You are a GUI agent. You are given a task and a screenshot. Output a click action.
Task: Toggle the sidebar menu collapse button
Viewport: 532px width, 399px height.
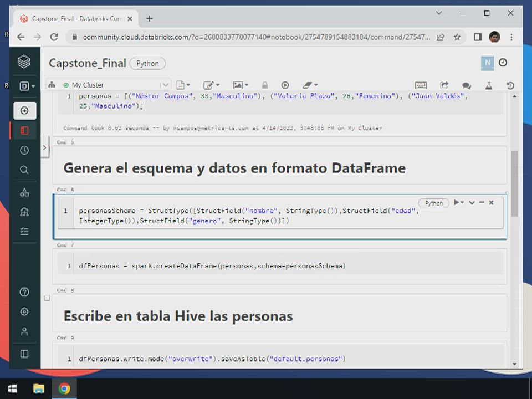tap(24, 354)
